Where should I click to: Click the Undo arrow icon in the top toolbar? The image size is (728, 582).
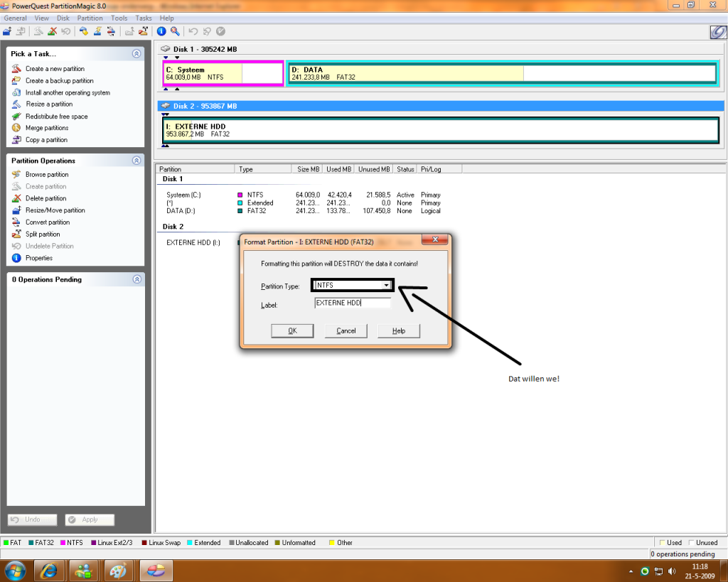click(x=193, y=31)
